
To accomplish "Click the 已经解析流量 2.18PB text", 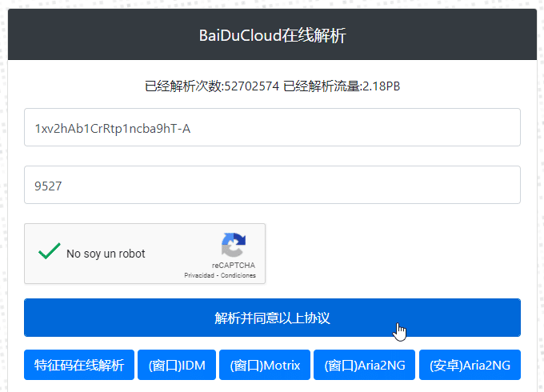I will click(342, 86).
